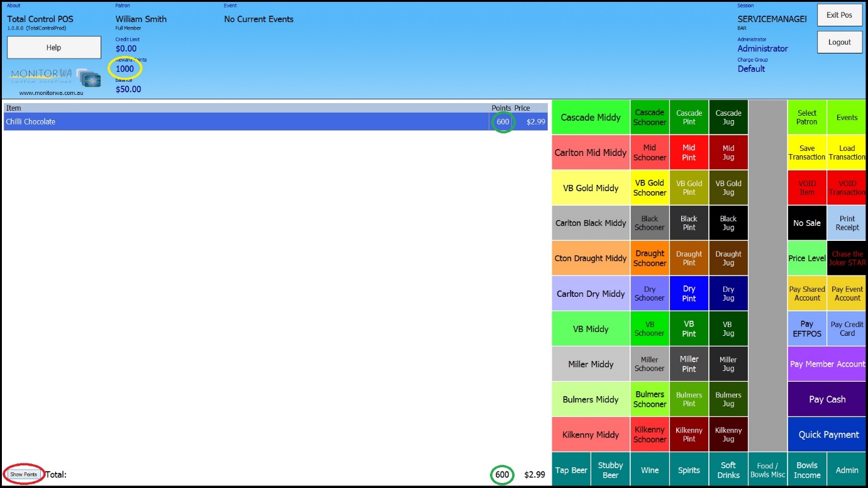Add a Dry Schooner
Screen dimensions: 868x488
tap(650, 293)
